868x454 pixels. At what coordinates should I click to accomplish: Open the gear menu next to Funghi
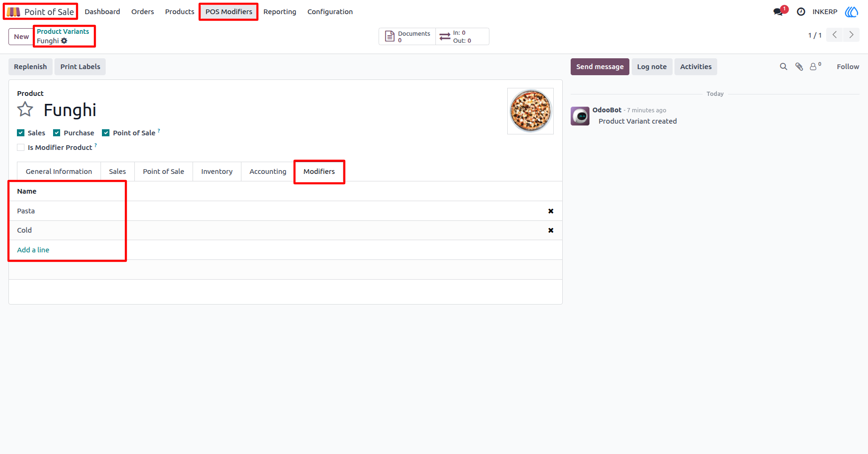(64, 41)
